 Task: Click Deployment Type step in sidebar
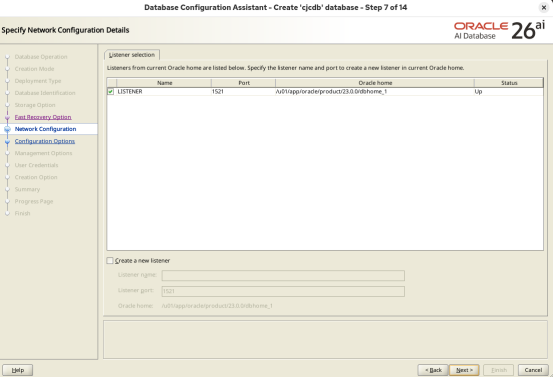(38, 81)
